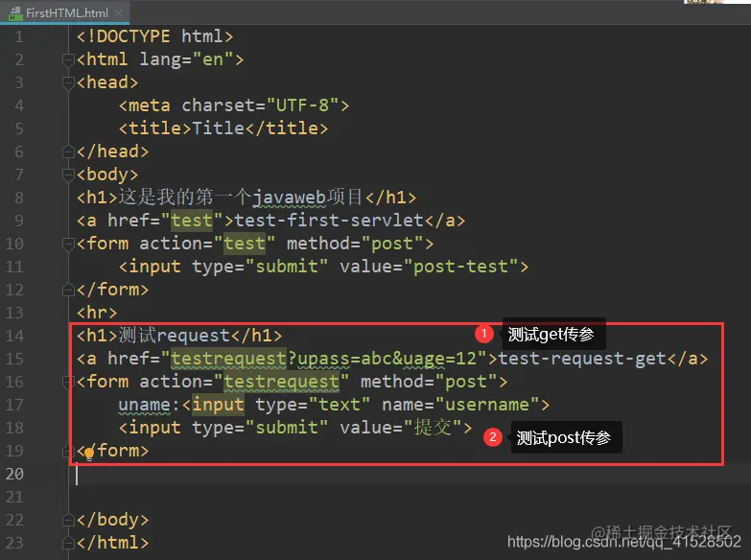
Task: Click the HTML file icon in the tab
Action: pyautogui.click(x=14, y=13)
